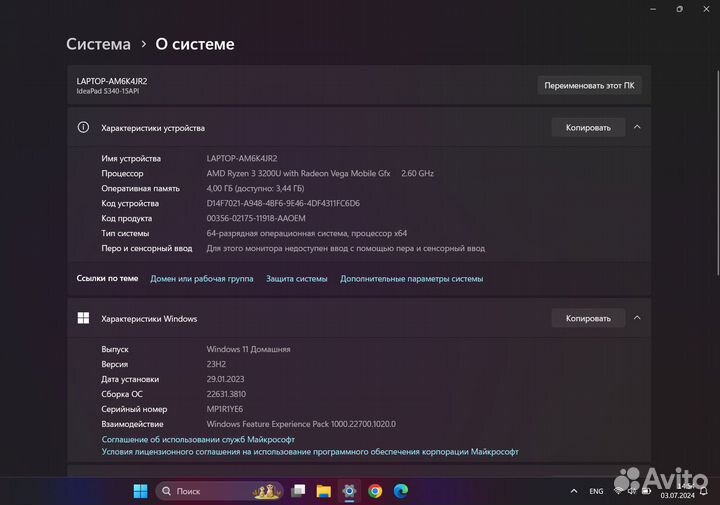Click the Windows logo in Характеристики Windows
This screenshot has width=720, height=505.
[x=83, y=318]
